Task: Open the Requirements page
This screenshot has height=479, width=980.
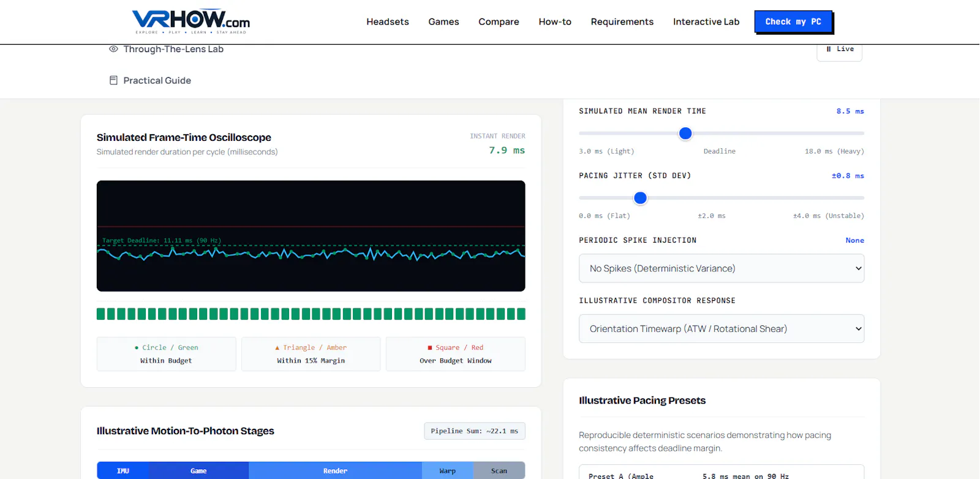Action: click(622, 21)
